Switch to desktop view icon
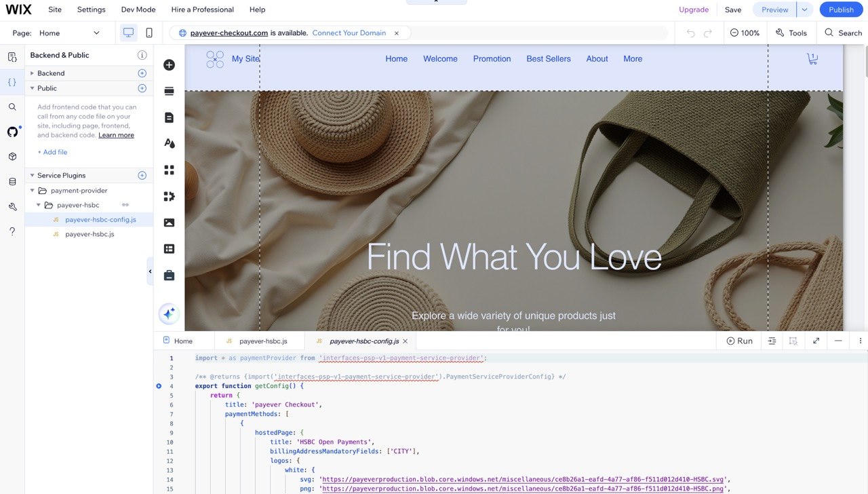 [128, 33]
